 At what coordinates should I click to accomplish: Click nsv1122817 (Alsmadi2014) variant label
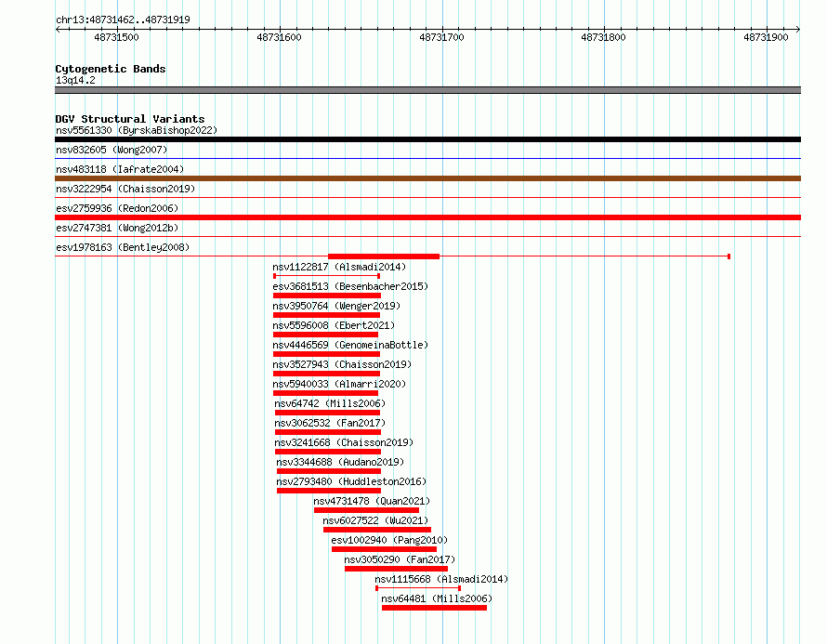[339, 267]
